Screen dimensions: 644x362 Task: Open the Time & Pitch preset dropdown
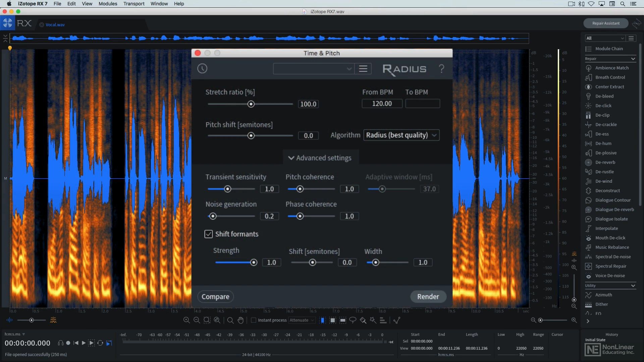(313, 69)
